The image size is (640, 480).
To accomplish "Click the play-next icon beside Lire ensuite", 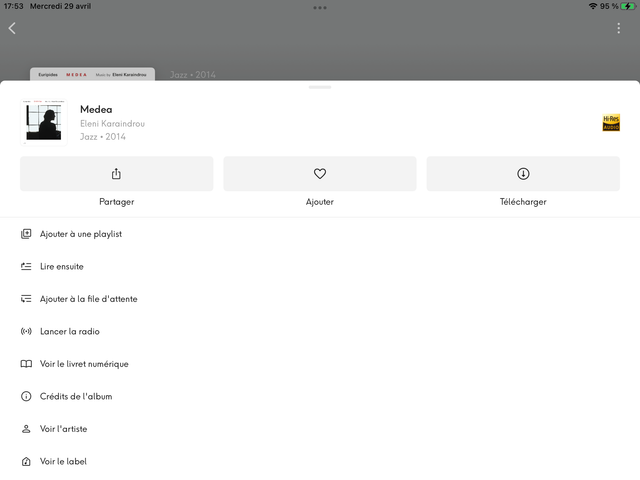I will 26,267.
